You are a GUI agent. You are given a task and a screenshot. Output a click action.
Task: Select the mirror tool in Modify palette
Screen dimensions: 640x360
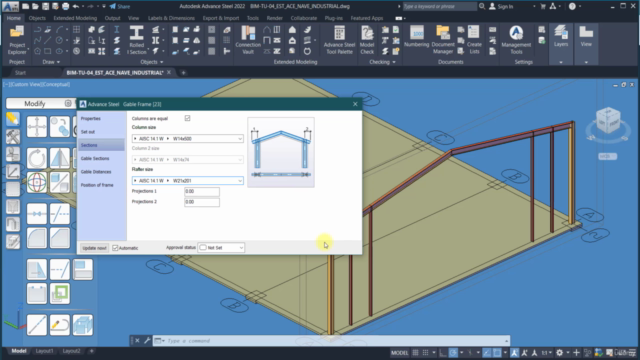[x=60, y=158]
